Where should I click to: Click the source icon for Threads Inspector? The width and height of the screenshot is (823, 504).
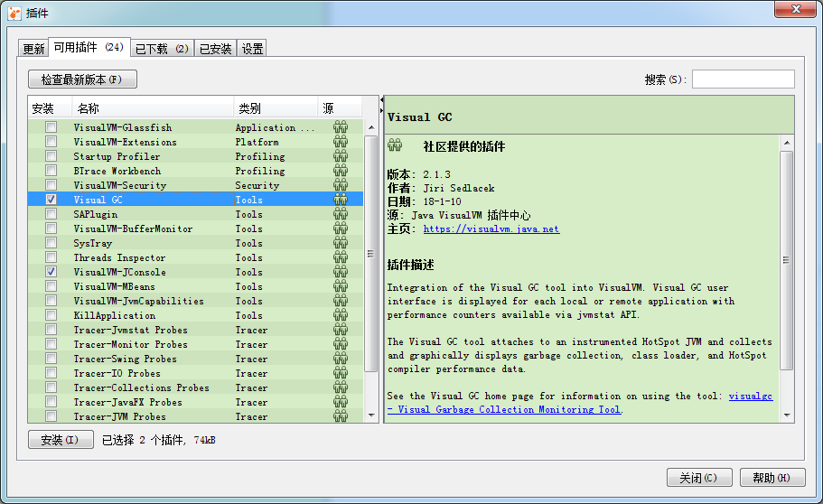[x=341, y=257]
